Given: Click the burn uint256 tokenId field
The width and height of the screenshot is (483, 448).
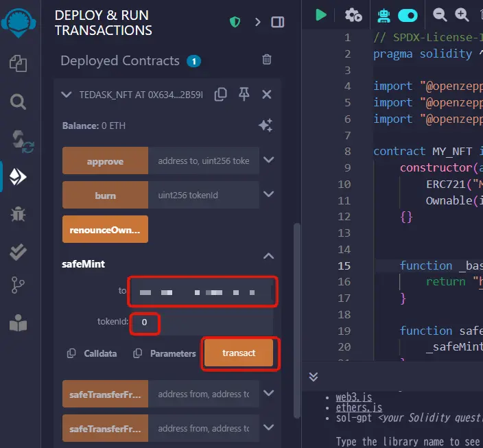Looking at the screenshot, I should 204,195.
